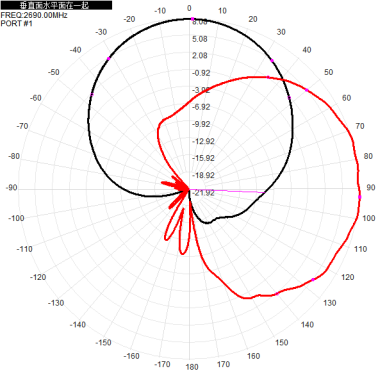Click the positive 150 degree angle label
378x378 pixels.
pyautogui.click(x=282, y=342)
